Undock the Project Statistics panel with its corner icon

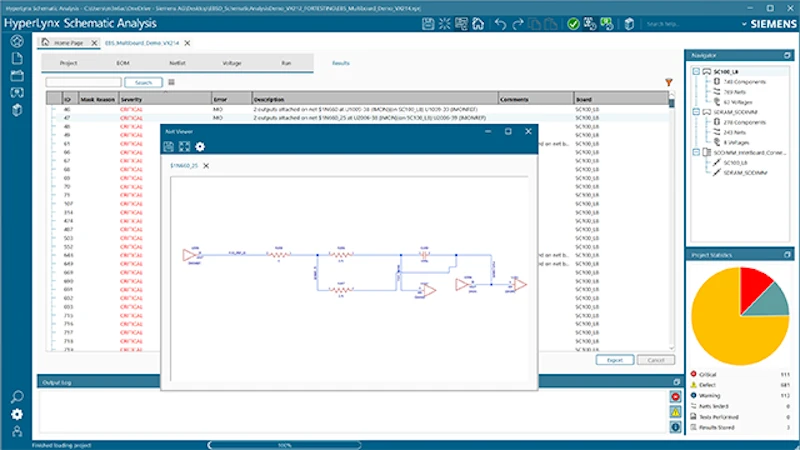coord(787,255)
